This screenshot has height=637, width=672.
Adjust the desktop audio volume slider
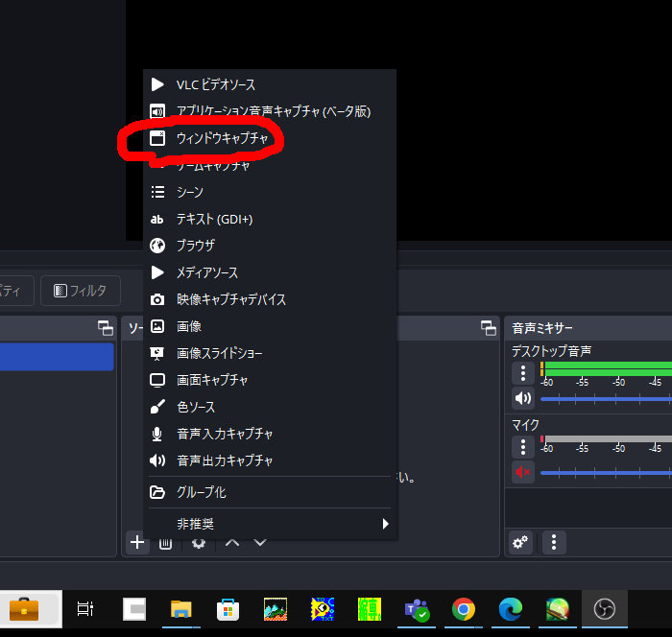point(605,397)
